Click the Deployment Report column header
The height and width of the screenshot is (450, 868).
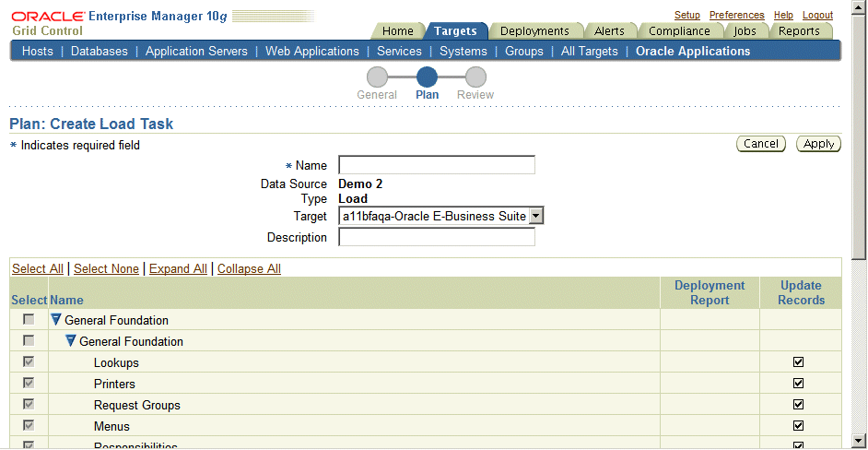click(710, 292)
